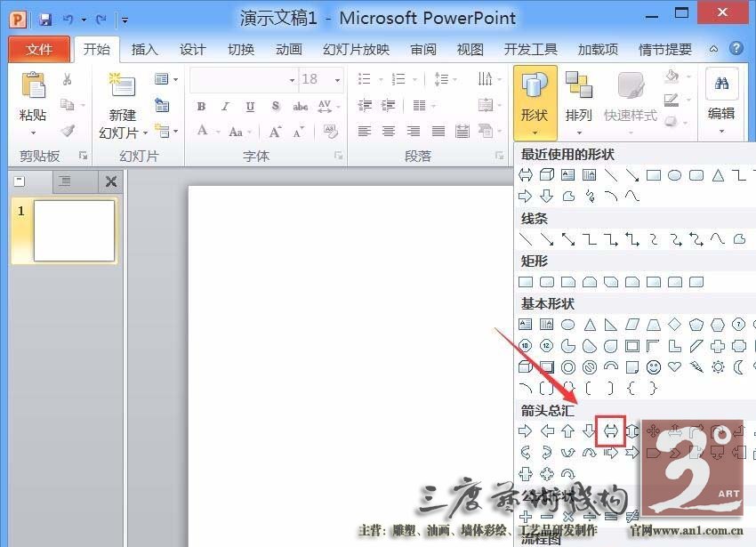
Task: Select the smiley face shape
Action: point(654,367)
